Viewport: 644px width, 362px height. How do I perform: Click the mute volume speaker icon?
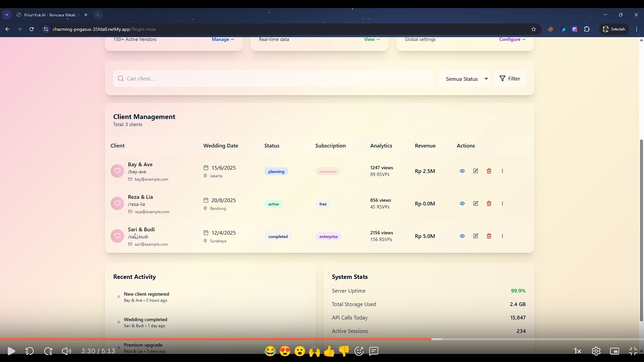(x=66, y=351)
